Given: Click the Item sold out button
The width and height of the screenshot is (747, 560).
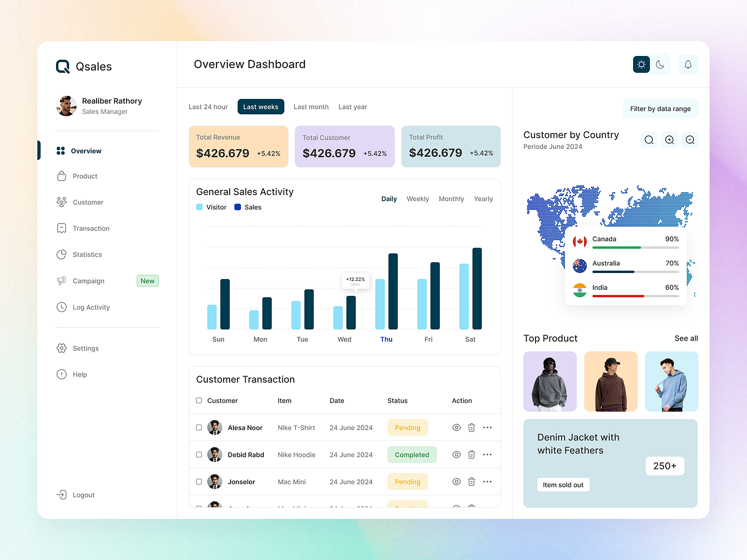Looking at the screenshot, I should (563, 484).
